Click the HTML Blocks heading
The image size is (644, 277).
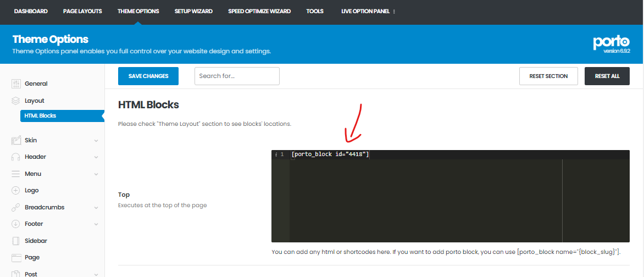tap(149, 105)
